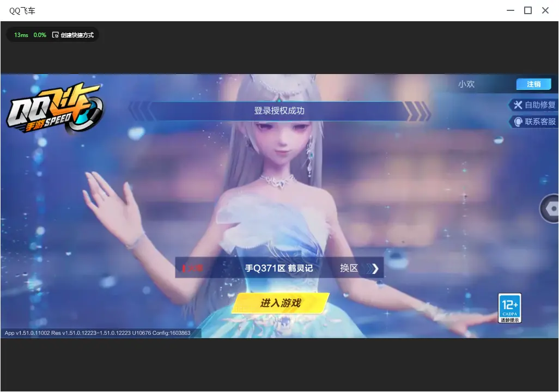Close the QQ飞车 window
Viewport: 559px width, 392px height.
pos(545,11)
